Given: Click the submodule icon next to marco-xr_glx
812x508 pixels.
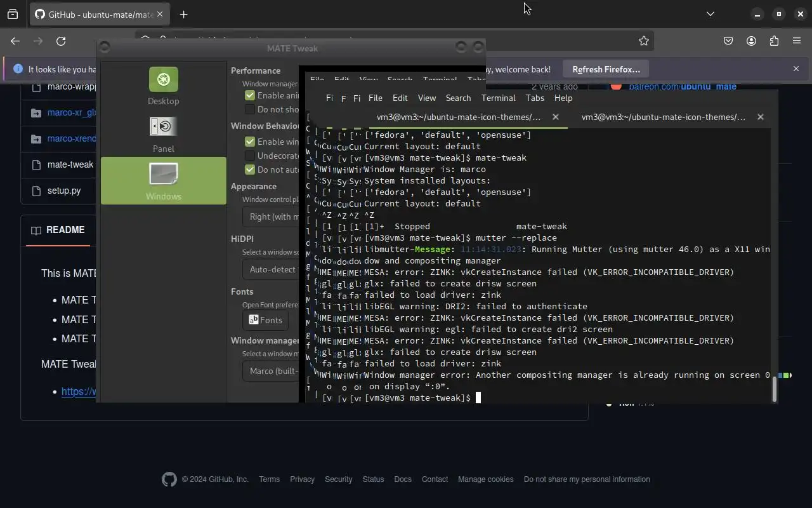Looking at the screenshot, I should (36, 113).
